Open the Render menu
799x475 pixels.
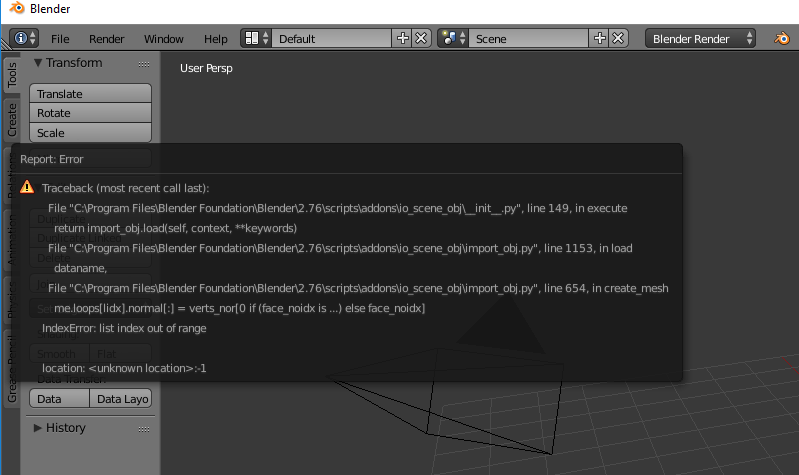(106, 39)
